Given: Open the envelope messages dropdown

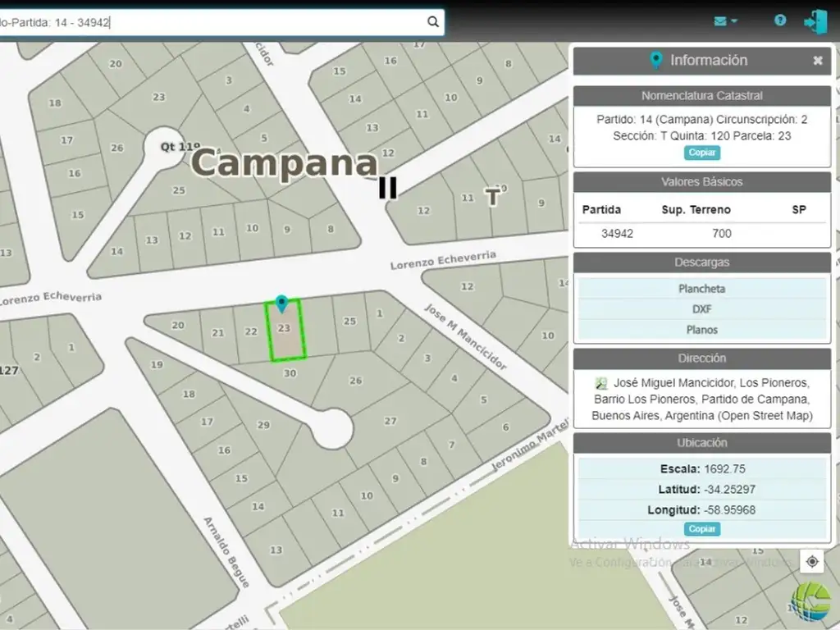Looking at the screenshot, I should 725,21.
